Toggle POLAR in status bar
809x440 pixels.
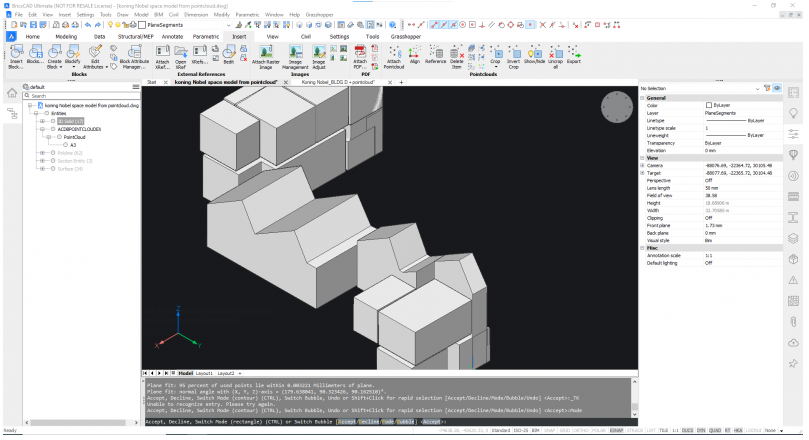[x=598, y=430]
